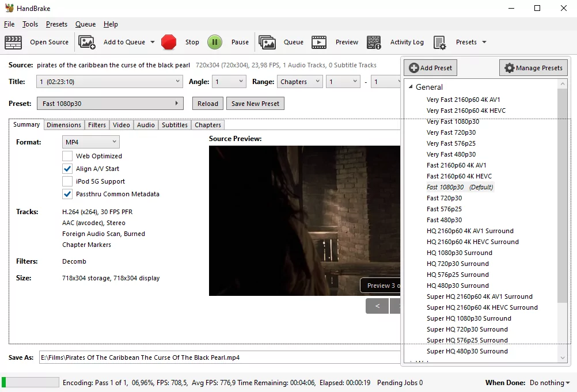577x392 pixels.
Task: Uncheck Passthru Common Metadata
Action: pyautogui.click(x=67, y=194)
